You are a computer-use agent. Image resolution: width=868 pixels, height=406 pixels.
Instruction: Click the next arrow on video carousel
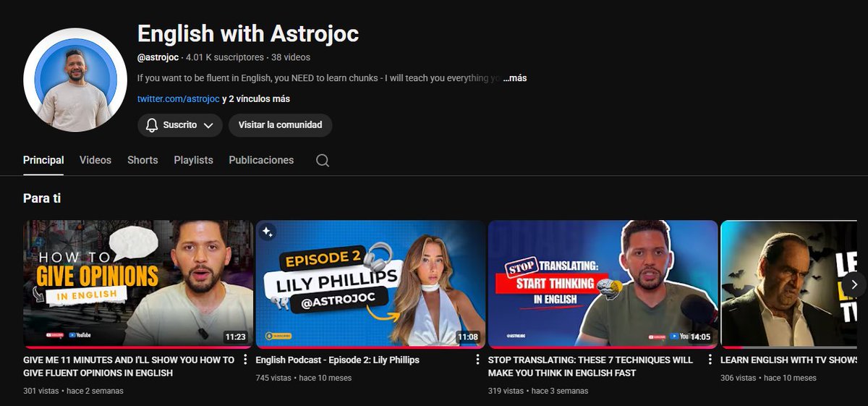coord(854,284)
